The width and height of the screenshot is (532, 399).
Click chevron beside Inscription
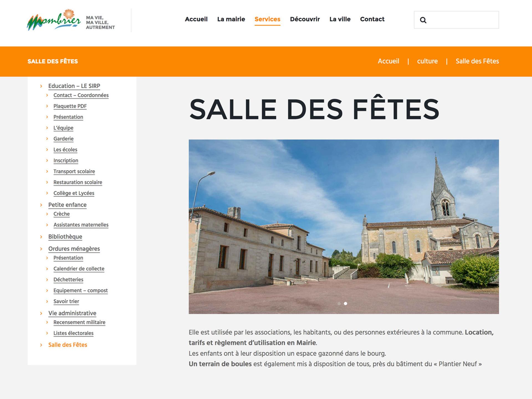(x=47, y=160)
